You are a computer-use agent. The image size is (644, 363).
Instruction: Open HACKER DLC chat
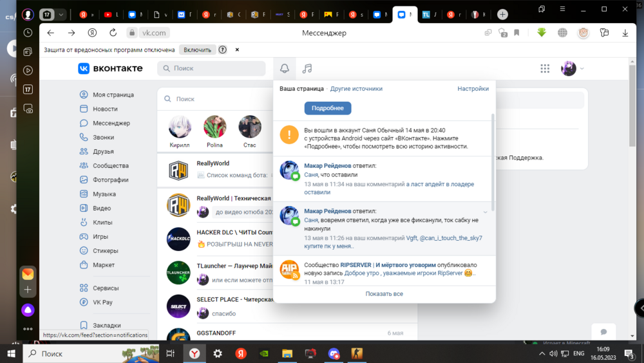tap(216, 239)
